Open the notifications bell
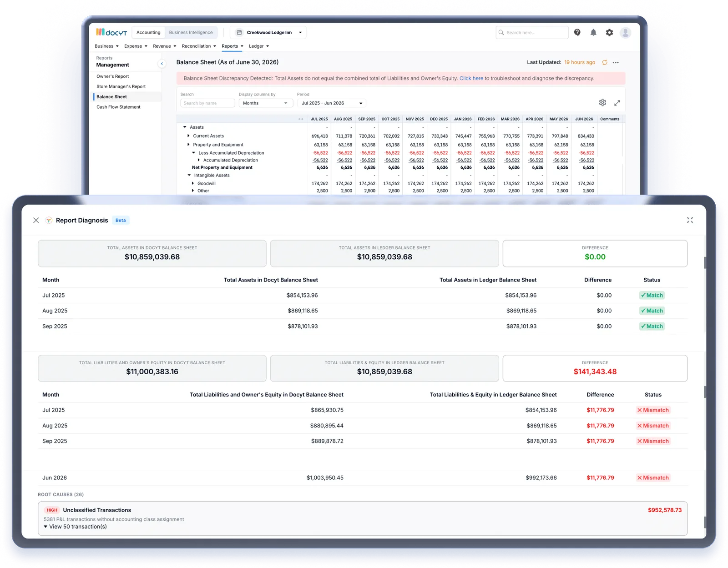The height and width of the screenshot is (568, 728). (593, 32)
